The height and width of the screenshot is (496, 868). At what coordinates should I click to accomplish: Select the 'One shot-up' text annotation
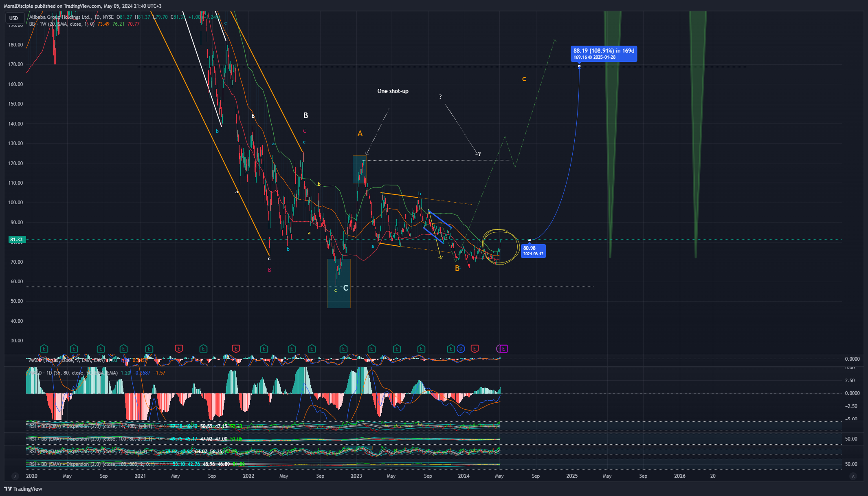coord(393,91)
